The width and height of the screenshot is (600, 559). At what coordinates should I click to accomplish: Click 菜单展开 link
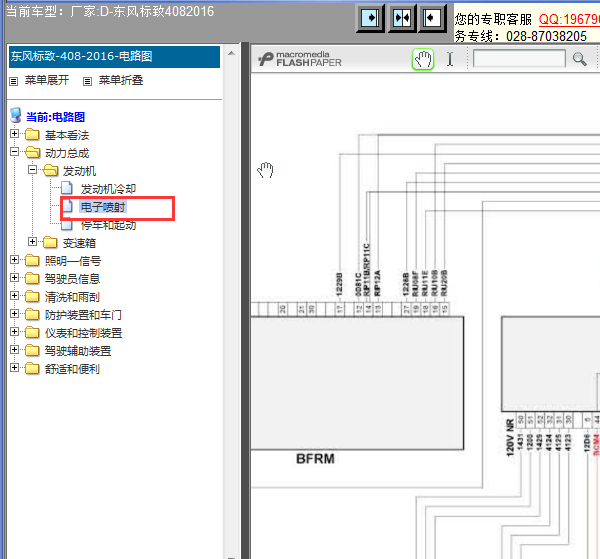pyautogui.click(x=47, y=80)
